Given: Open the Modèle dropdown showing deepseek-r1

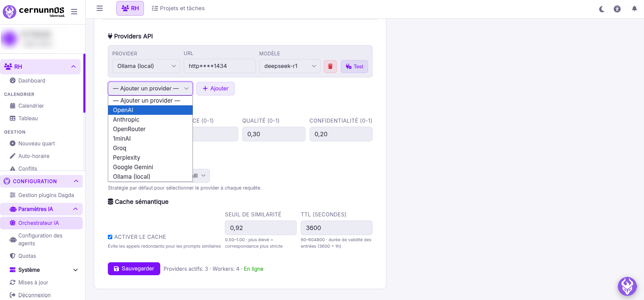Looking at the screenshot, I should coord(290,66).
